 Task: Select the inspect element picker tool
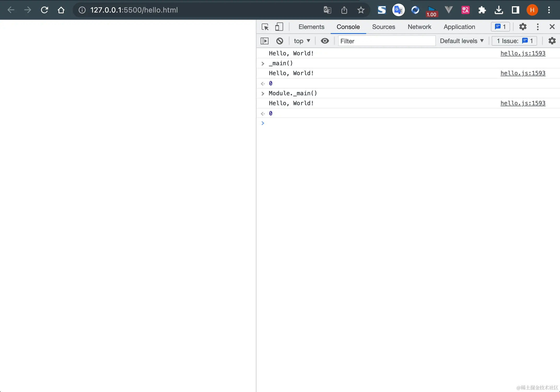click(x=265, y=27)
